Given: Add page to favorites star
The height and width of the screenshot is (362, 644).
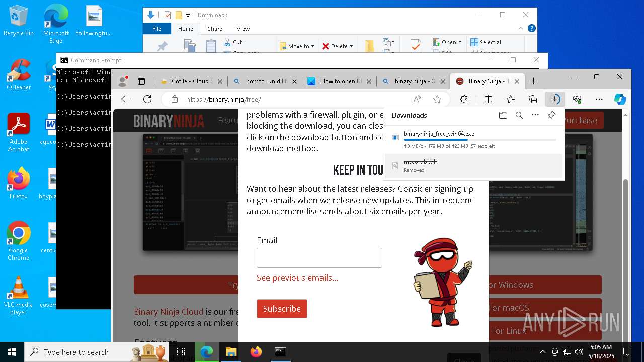Looking at the screenshot, I should 437,99.
